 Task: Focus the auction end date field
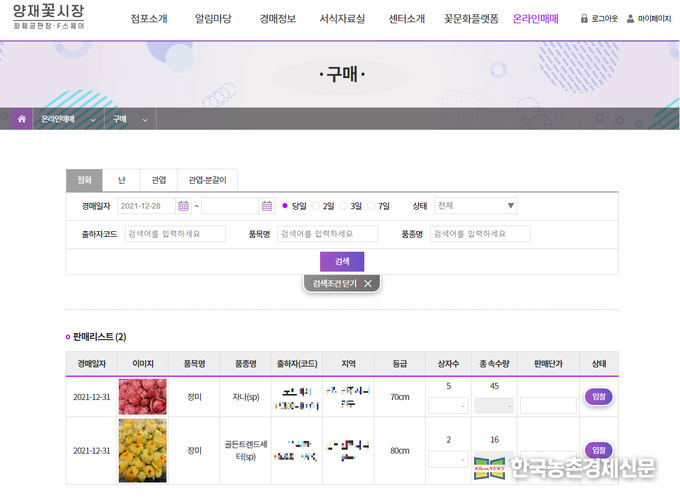(230, 206)
